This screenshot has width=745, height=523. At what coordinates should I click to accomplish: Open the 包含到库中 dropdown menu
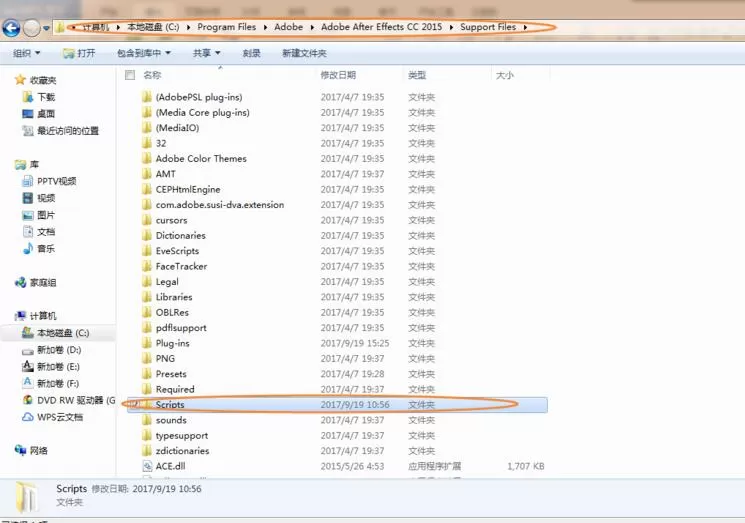point(144,53)
